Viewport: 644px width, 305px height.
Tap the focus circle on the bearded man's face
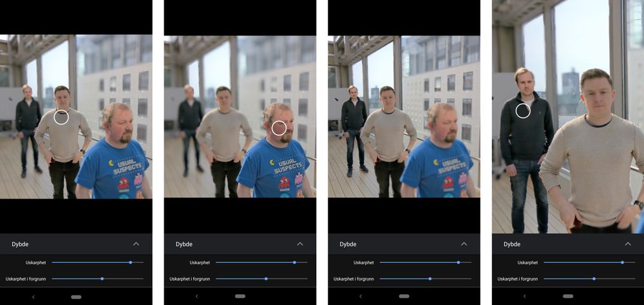click(x=279, y=128)
